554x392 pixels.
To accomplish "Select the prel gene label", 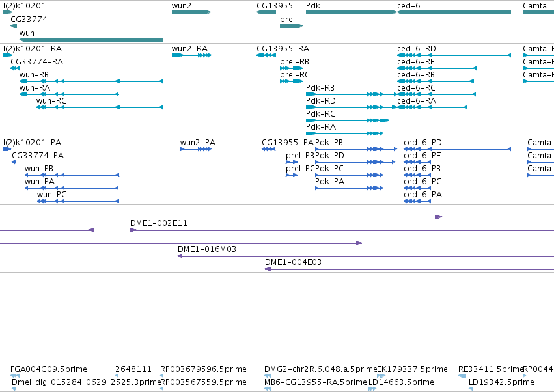I will [x=287, y=20].
